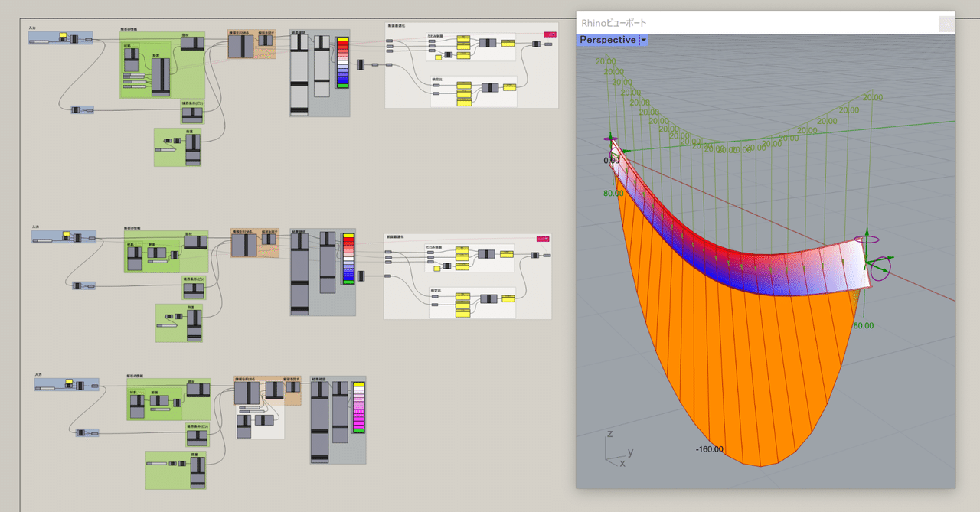Select the 情報をまとめる component in middle definition
The width and height of the screenshot is (980, 512).
(x=244, y=245)
